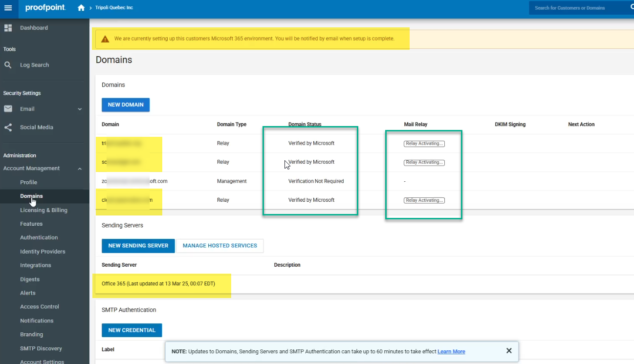This screenshot has height=364, width=634.
Task: Click the Dashboard grid icon
Action: [8, 28]
